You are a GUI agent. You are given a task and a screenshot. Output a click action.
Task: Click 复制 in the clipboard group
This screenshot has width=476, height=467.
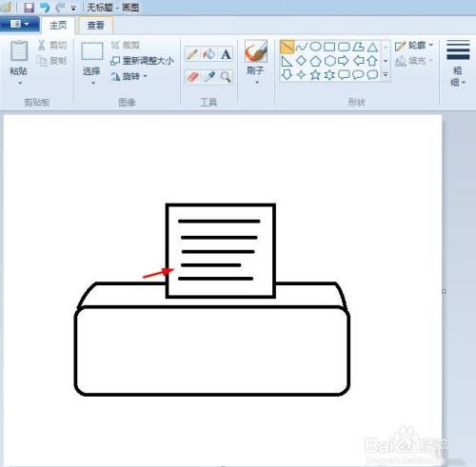tap(52, 61)
